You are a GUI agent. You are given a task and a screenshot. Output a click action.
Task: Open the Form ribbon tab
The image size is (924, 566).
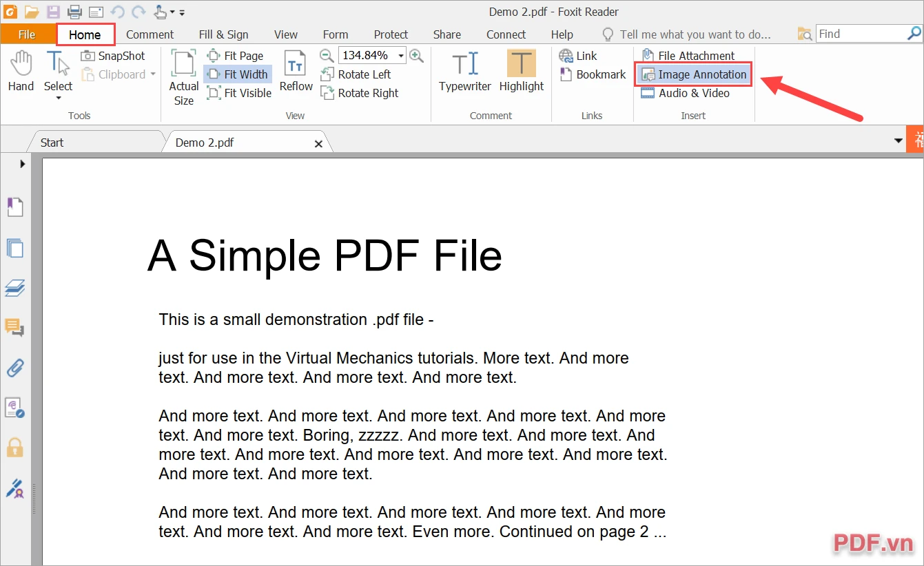(336, 34)
